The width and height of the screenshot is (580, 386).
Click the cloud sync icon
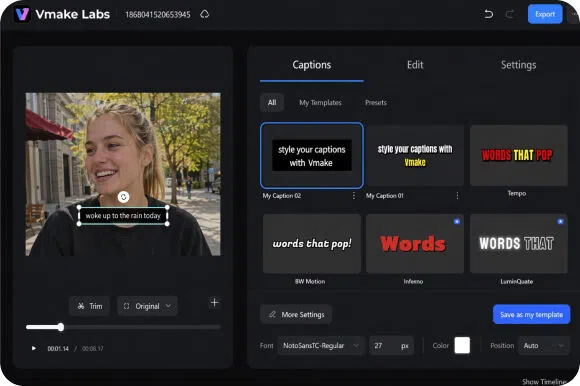coord(205,14)
